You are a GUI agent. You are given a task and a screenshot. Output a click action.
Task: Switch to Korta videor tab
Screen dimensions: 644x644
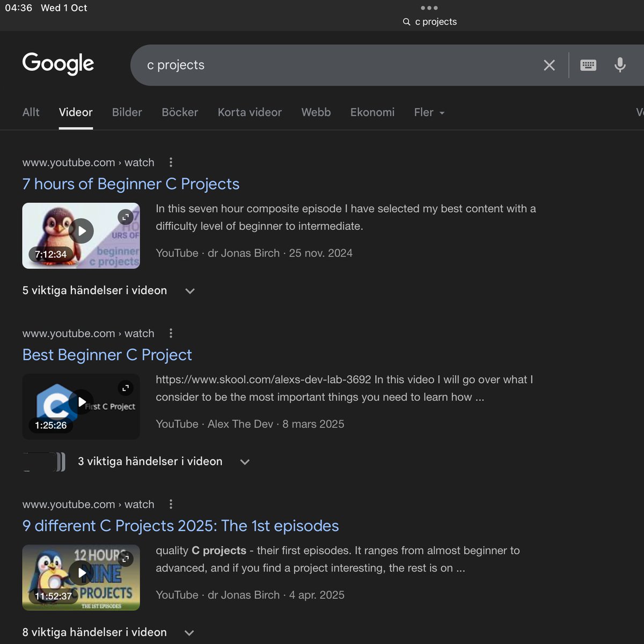tap(250, 112)
